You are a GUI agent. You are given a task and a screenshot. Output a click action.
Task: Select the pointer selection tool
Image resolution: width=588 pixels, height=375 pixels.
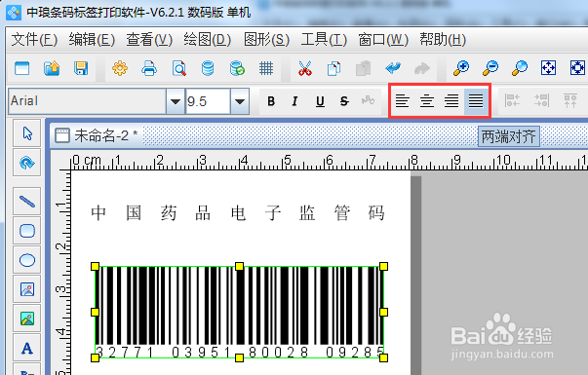(27, 133)
